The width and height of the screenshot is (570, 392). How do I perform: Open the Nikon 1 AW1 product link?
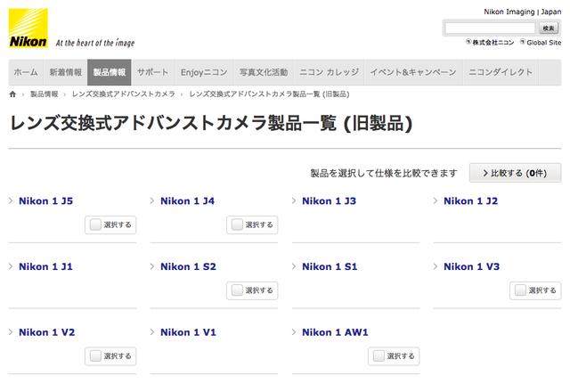(335, 332)
